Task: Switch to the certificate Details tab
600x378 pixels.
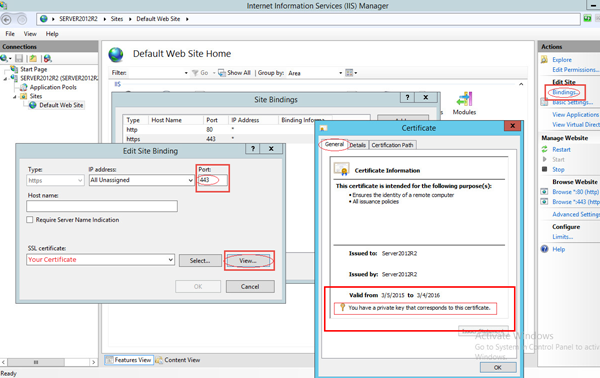Action: coord(357,145)
